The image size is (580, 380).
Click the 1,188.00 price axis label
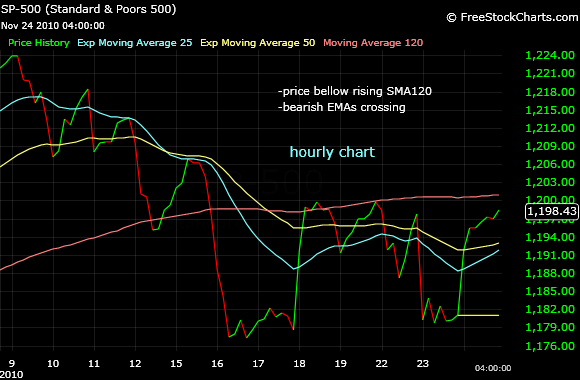pos(550,273)
